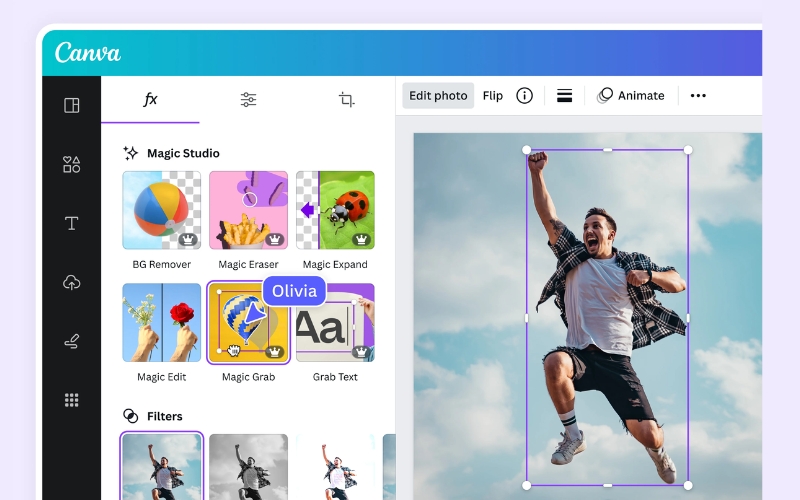Click the crown badge on Magic Expand
800x500 pixels.
[361, 239]
